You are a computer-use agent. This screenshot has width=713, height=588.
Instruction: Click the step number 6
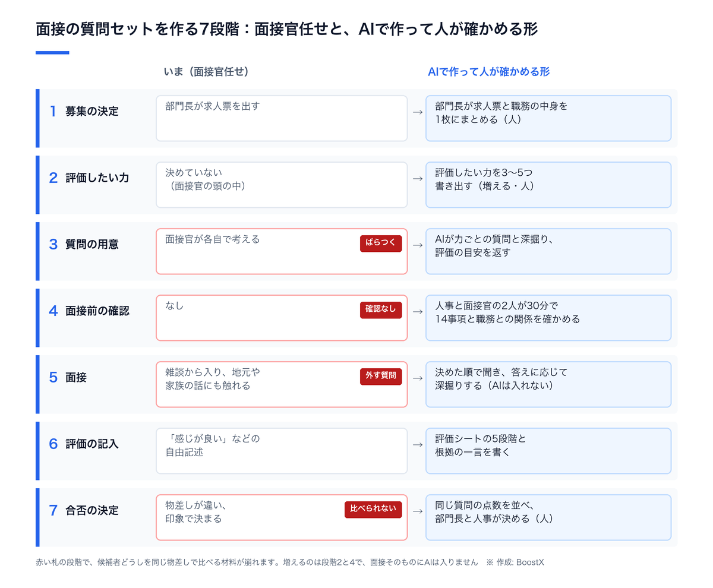(x=53, y=444)
